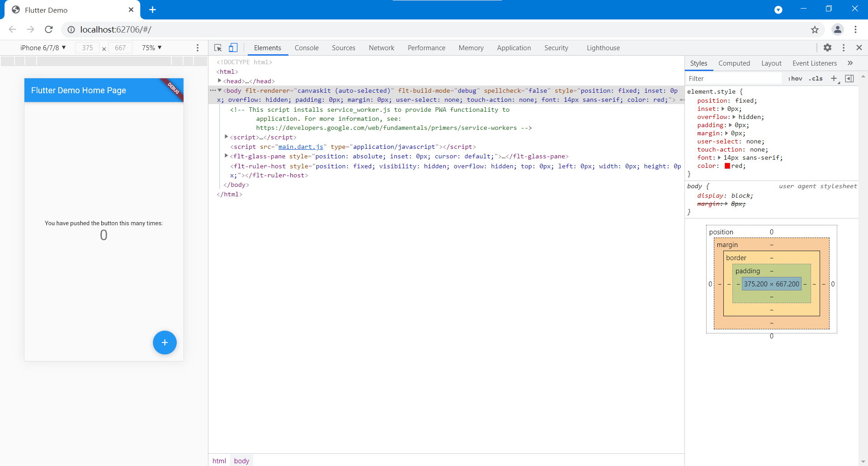Add new style rule plus icon
Viewport: 868px width, 466px height.
[x=834, y=78]
